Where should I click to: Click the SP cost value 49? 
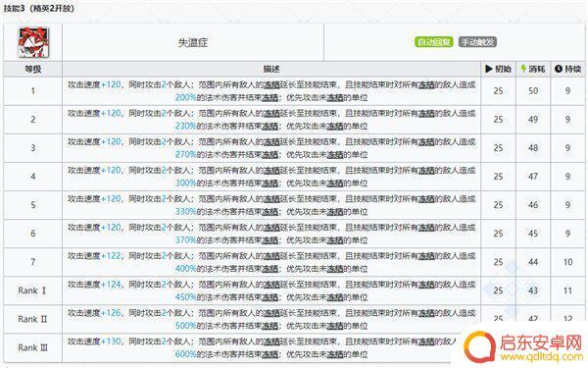(533, 120)
